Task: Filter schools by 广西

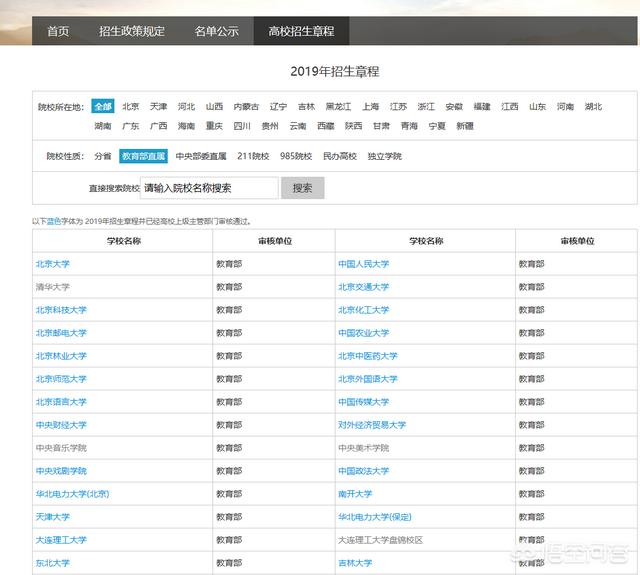Action: [x=158, y=126]
